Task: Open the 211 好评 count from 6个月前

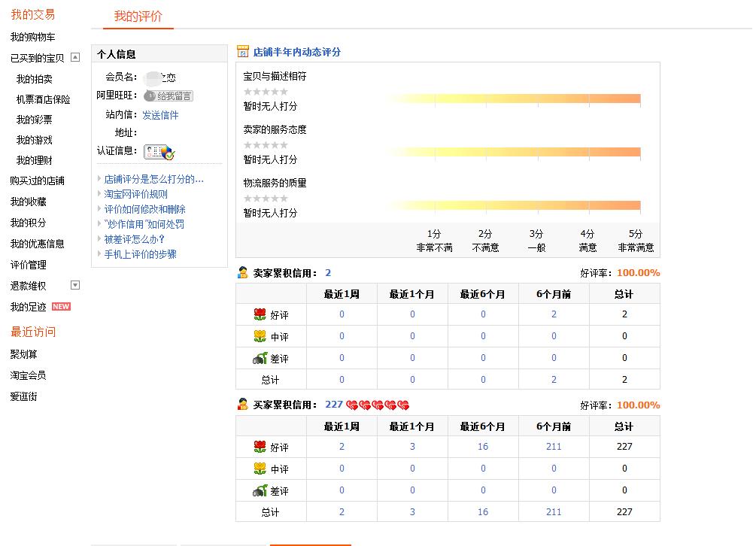Action: point(554,447)
